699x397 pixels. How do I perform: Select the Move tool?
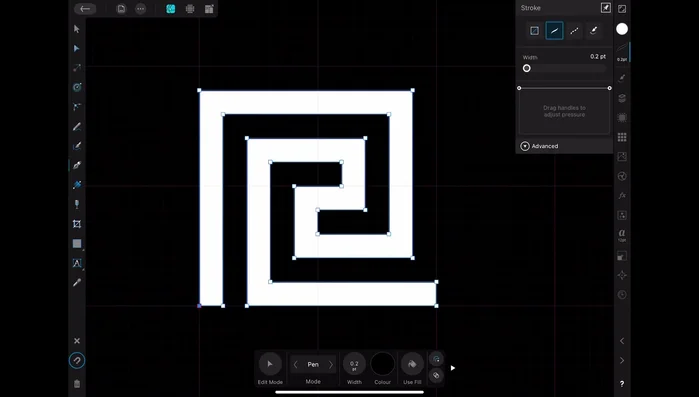(77, 29)
